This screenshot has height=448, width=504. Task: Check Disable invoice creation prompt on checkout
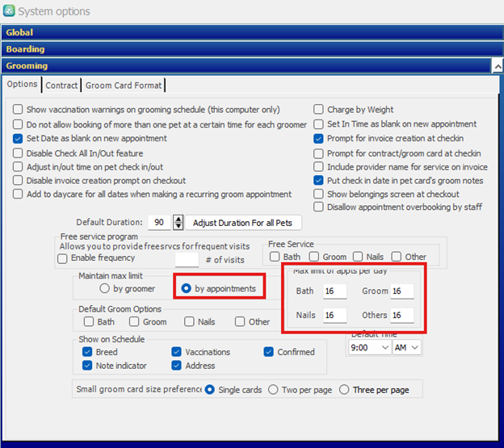18,181
